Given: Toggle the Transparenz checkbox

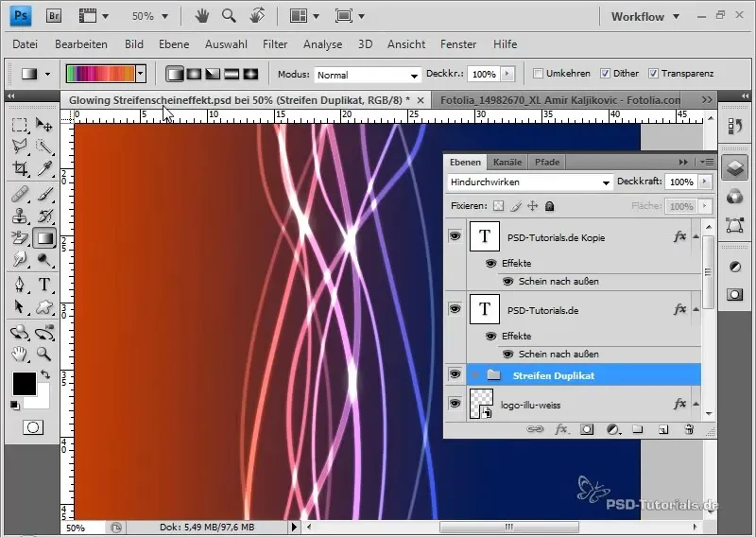Looking at the screenshot, I should [x=653, y=74].
